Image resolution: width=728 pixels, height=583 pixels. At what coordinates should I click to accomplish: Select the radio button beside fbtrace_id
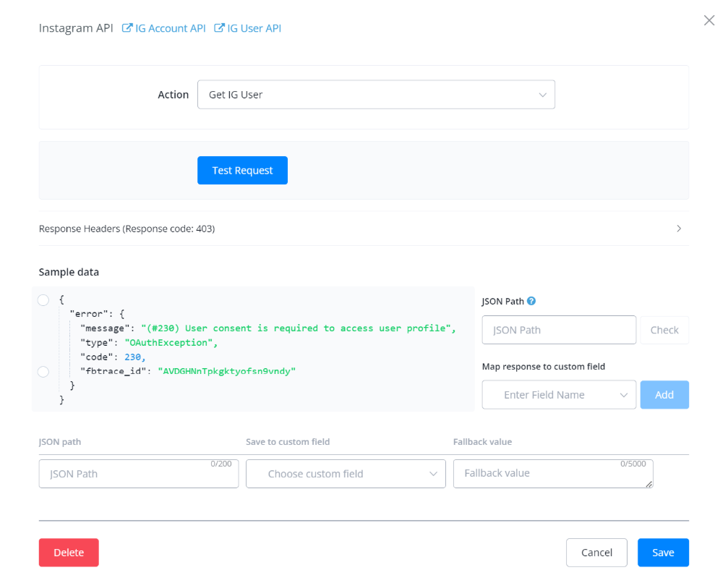point(43,372)
